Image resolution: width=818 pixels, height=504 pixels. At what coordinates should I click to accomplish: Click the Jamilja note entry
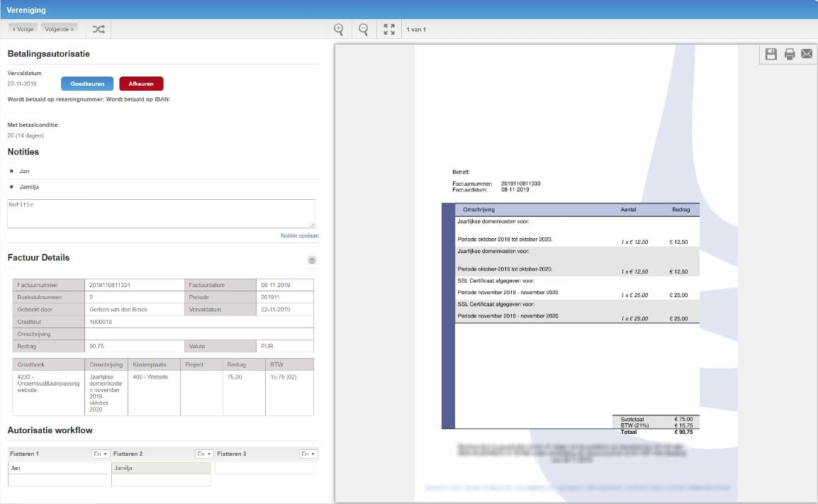(29, 186)
